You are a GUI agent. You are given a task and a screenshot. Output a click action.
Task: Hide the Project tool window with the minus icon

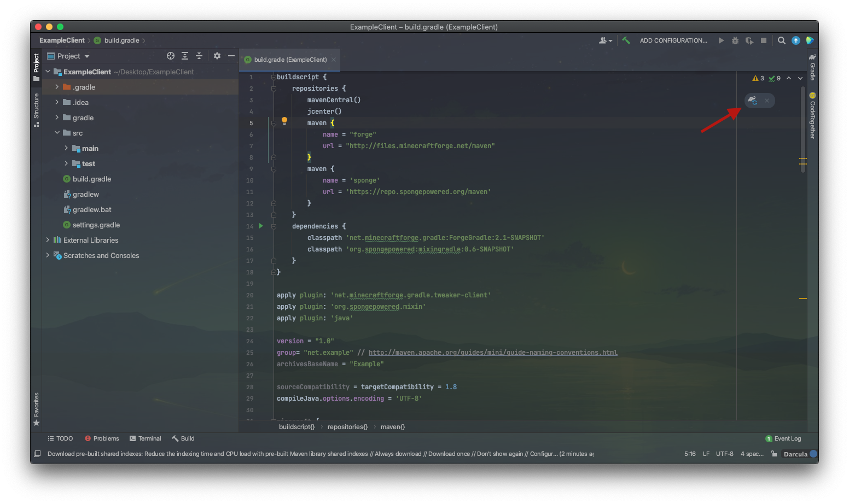click(231, 56)
